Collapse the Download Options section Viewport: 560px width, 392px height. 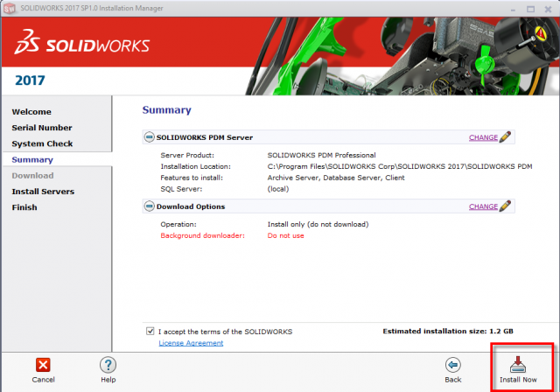coord(150,206)
